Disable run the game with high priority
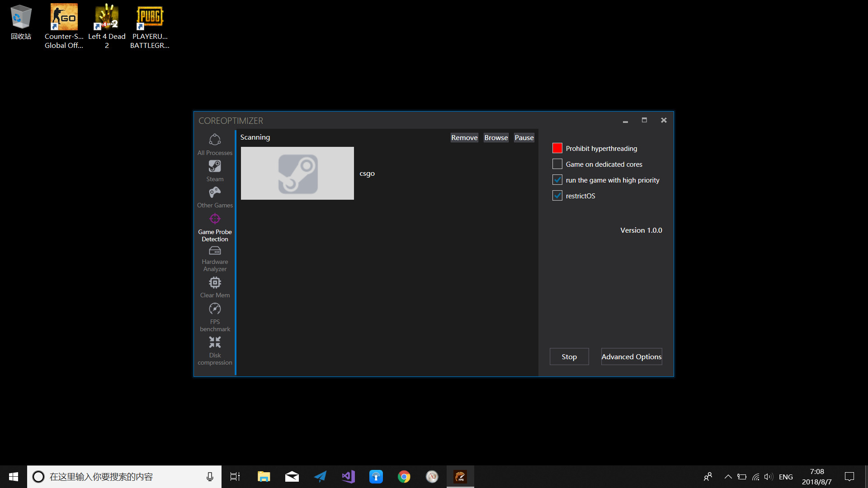 (x=557, y=179)
